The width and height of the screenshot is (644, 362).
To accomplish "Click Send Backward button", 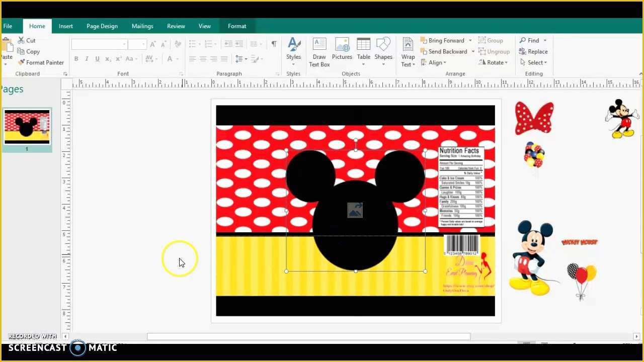I will [x=444, y=51].
